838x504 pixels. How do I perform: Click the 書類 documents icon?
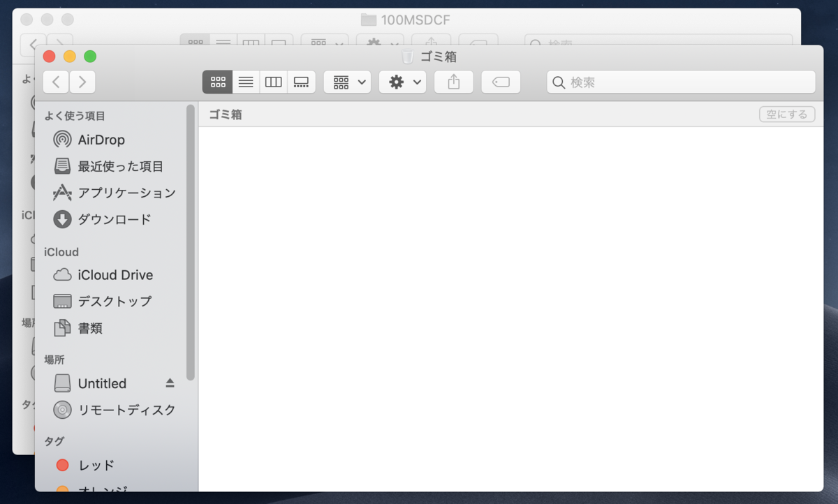tap(62, 327)
